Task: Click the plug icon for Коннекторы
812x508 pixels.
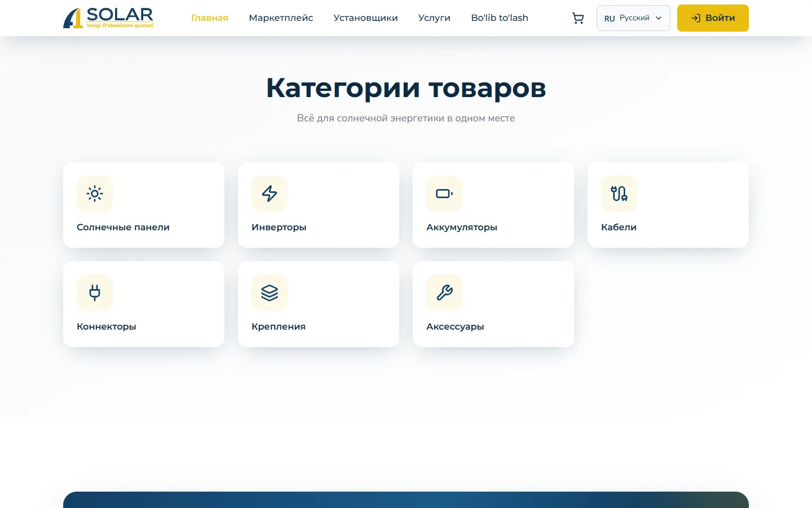Action: tap(95, 293)
